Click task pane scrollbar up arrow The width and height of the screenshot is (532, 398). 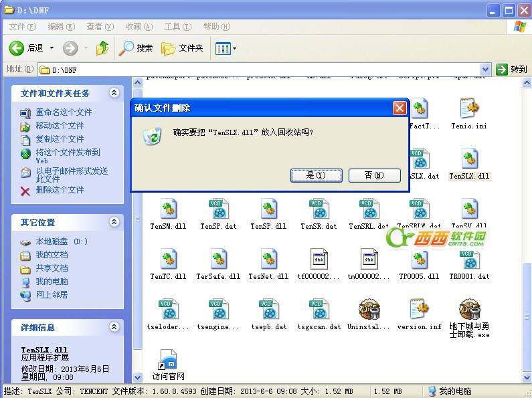pos(137,82)
